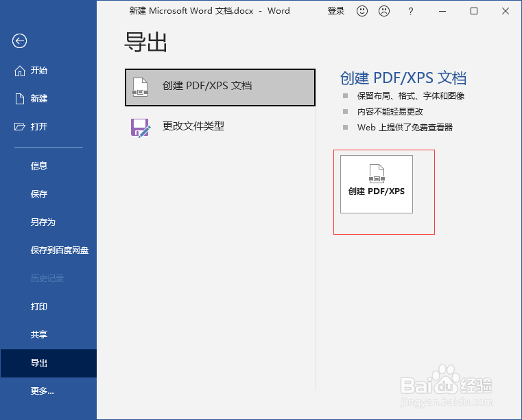Viewport: 522px width, 420px height.
Task: Click text Web 上提供了免费查看器
Action: click(x=405, y=127)
